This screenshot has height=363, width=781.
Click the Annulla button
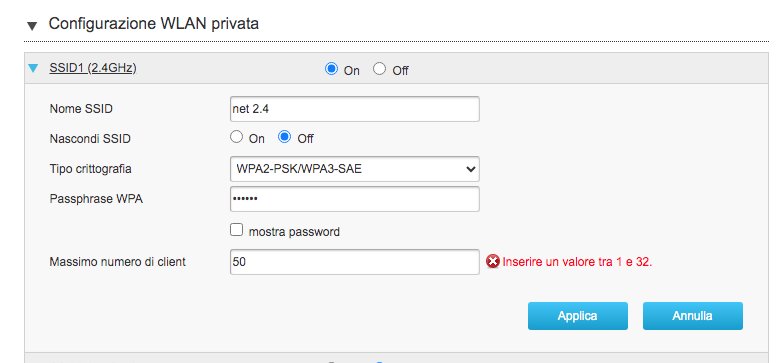click(692, 316)
